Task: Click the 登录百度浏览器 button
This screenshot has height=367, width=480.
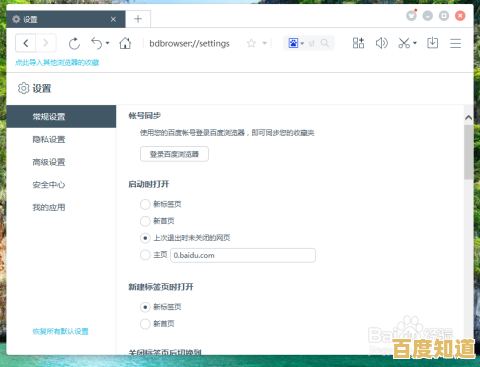Action: tap(174, 154)
